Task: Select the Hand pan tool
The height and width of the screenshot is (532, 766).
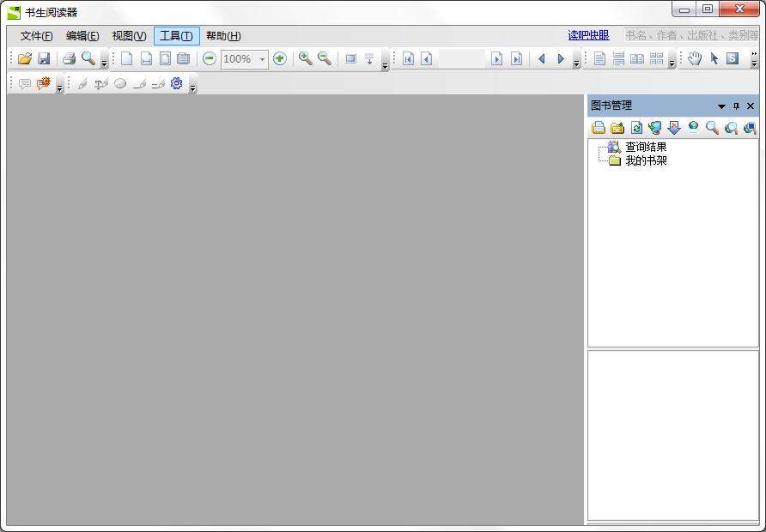Action: click(x=695, y=58)
